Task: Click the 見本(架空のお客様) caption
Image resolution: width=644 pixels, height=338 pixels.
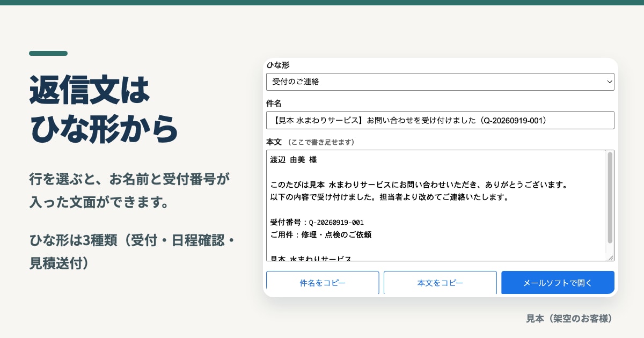Action: (569, 318)
